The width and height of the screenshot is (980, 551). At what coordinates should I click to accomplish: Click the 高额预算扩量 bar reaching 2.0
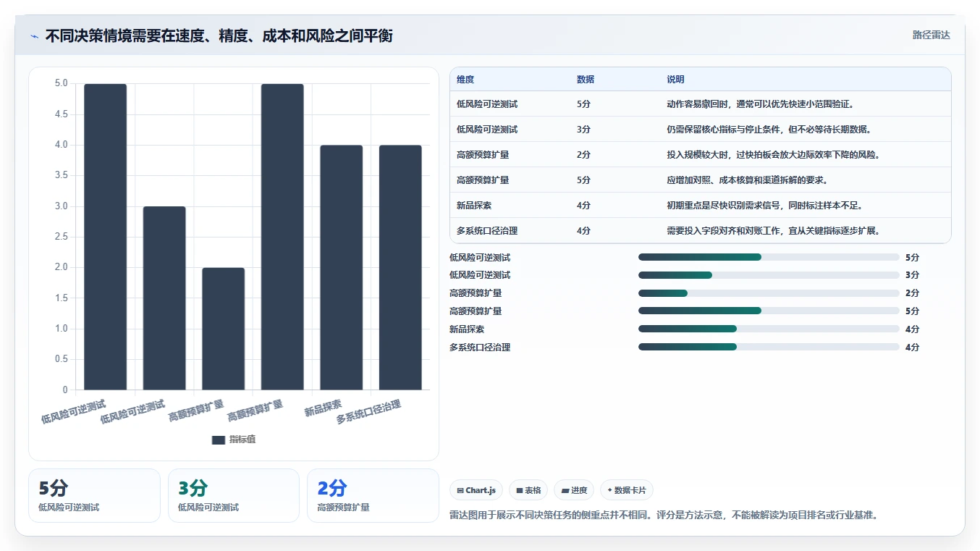[224, 329]
